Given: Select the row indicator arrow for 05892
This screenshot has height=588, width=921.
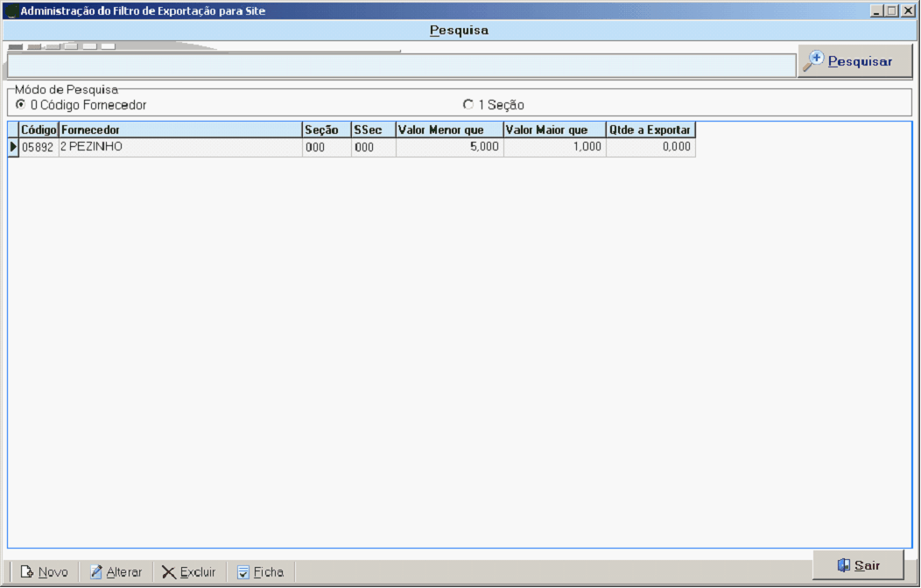Looking at the screenshot, I should click(x=13, y=147).
